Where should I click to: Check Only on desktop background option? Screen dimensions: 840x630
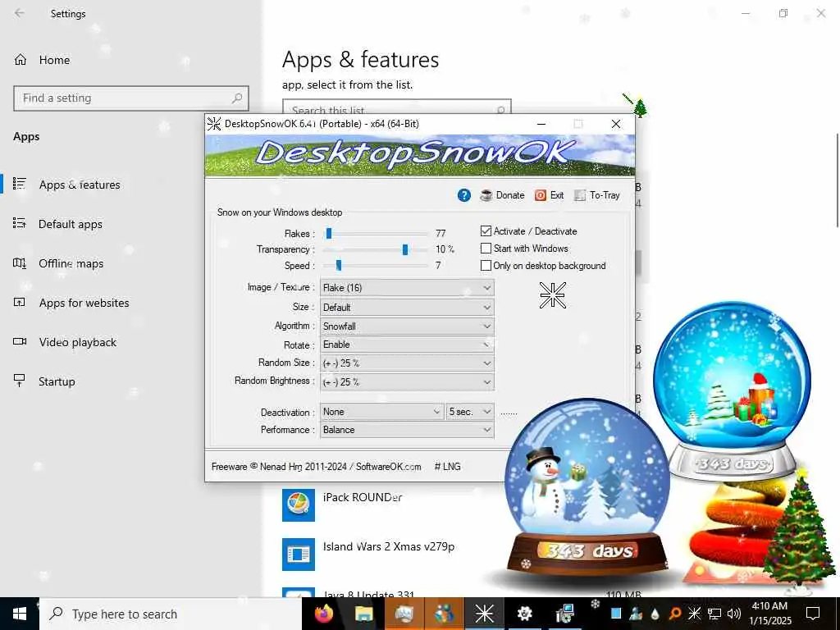[486, 266]
